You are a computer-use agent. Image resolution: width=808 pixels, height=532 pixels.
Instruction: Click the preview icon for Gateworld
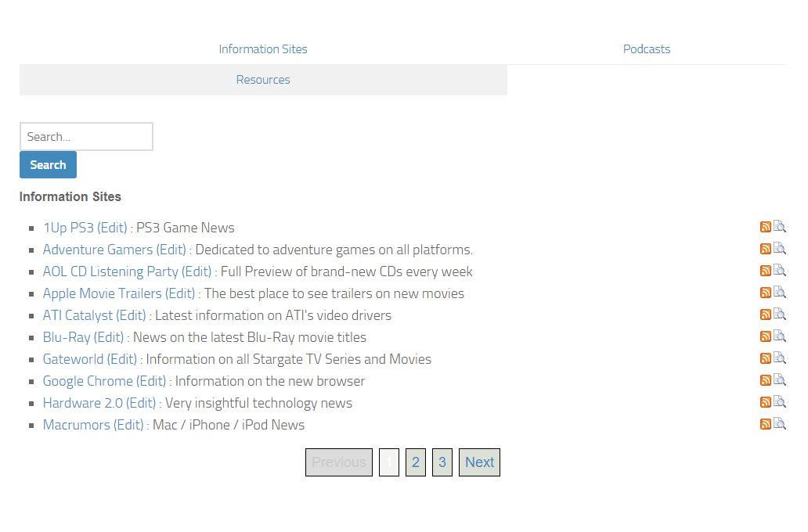pyautogui.click(x=780, y=358)
